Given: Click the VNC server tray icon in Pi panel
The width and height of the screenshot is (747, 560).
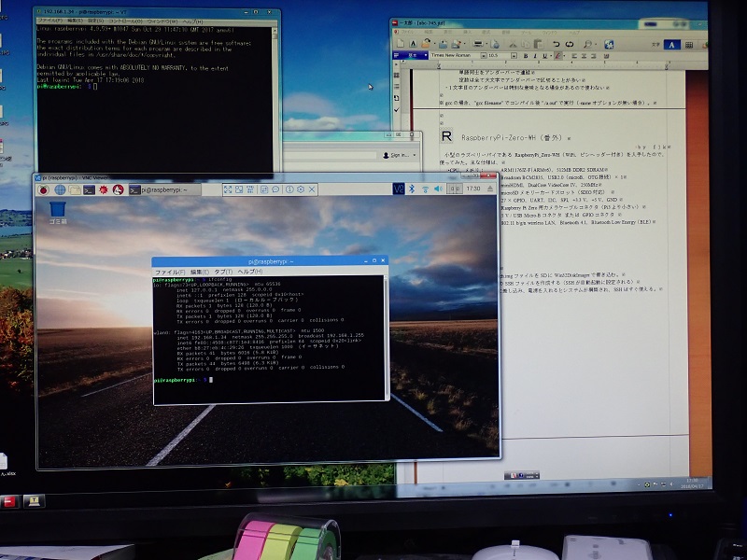Looking at the screenshot, I should tap(399, 189).
